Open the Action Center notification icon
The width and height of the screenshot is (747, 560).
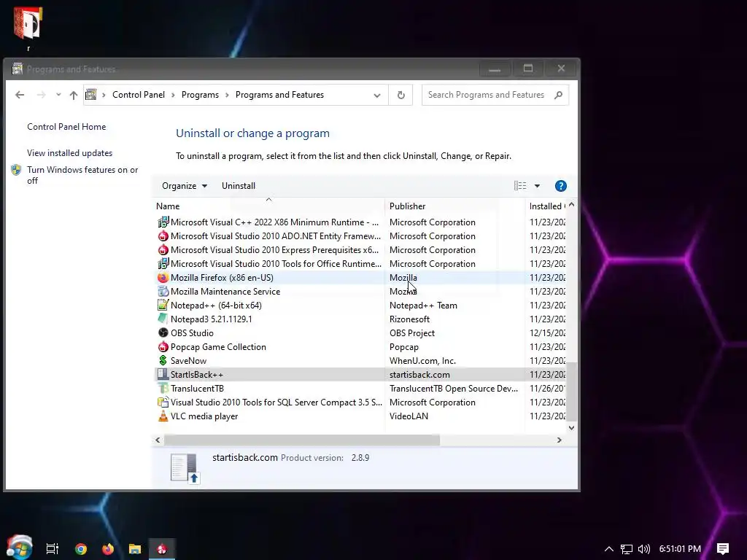click(723, 549)
